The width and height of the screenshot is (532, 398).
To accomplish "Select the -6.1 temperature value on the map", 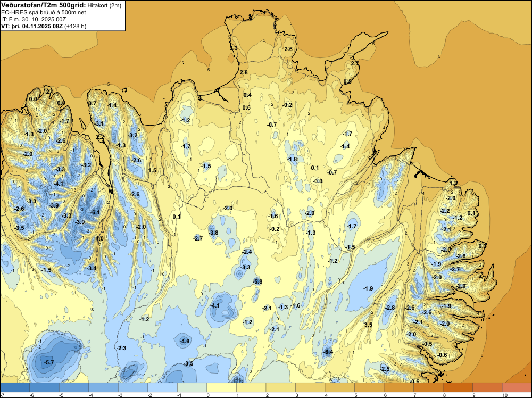I will pos(95,213).
